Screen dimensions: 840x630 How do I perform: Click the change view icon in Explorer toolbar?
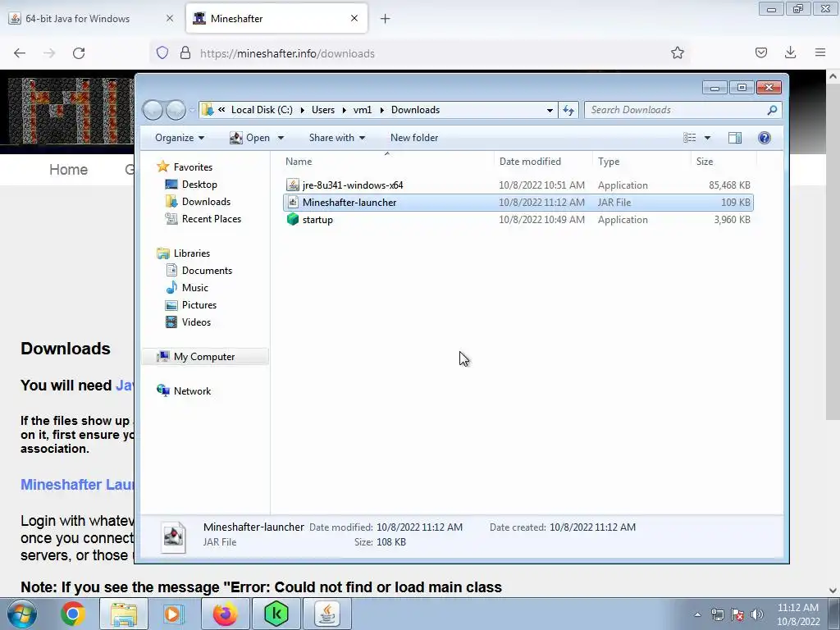(x=689, y=138)
